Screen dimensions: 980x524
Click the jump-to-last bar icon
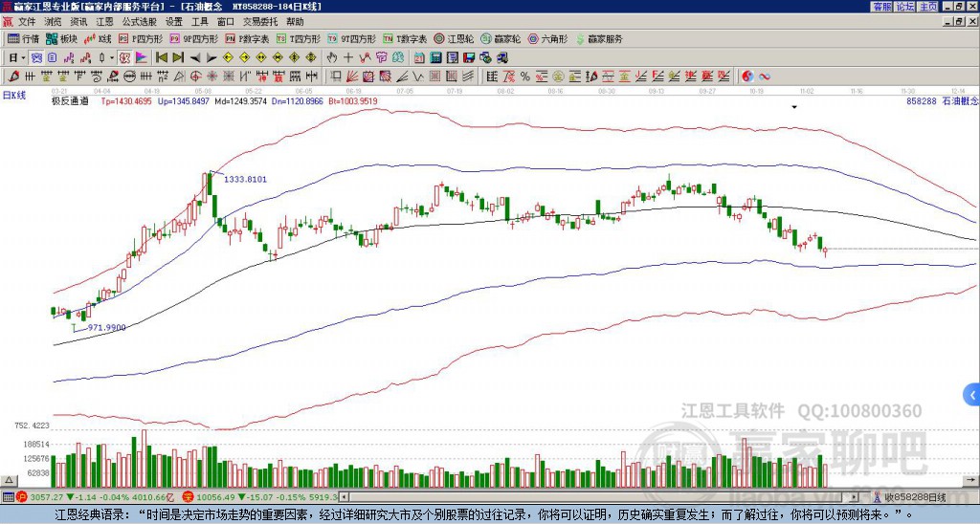pyautogui.click(x=178, y=57)
